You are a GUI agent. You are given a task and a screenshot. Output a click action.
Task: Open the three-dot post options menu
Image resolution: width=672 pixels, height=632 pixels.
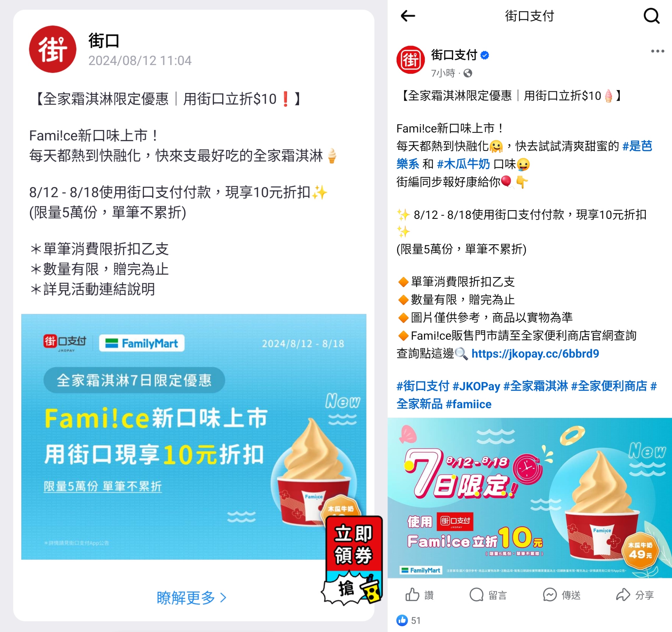coord(657,51)
